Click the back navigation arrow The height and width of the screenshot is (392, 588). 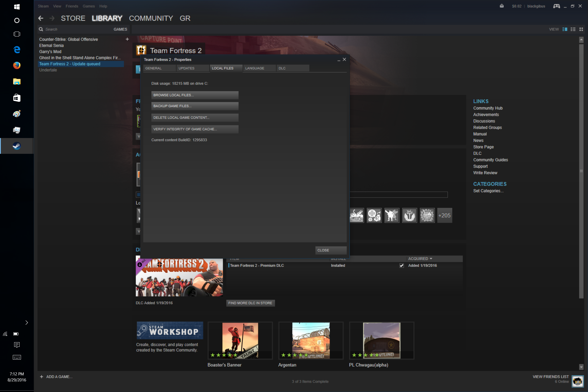coord(41,18)
